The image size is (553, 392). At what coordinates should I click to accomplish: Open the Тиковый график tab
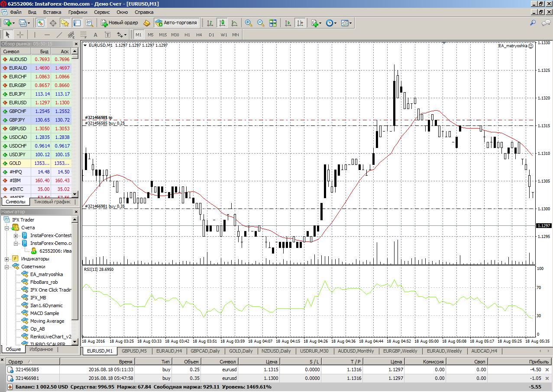point(52,202)
